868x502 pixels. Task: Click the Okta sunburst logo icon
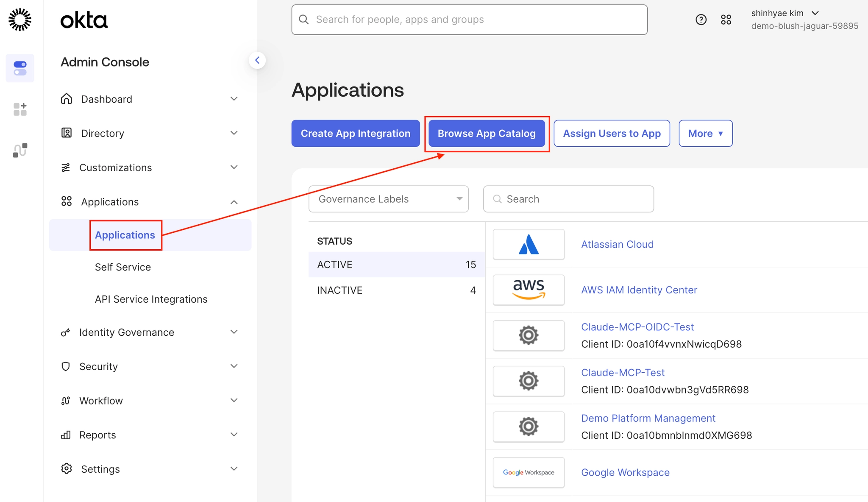tap(20, 20)
